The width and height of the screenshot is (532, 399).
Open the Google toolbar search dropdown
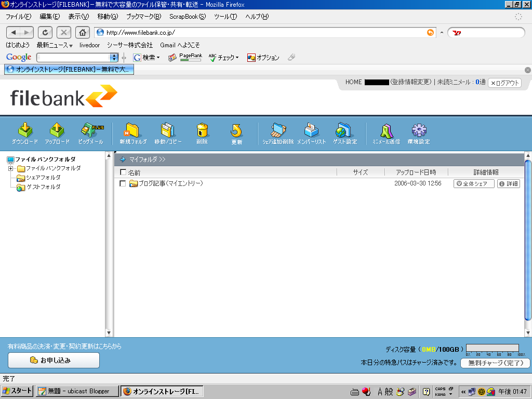(x=114, y=58)
